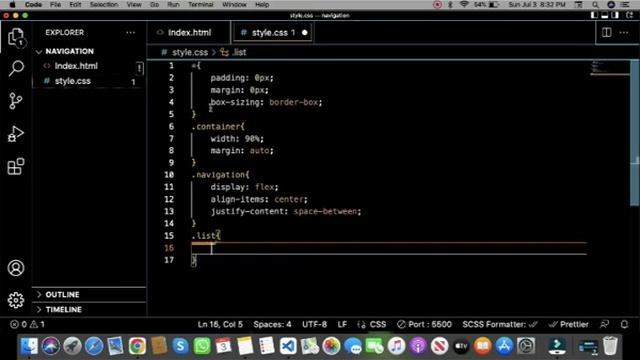Place cursor on line 16 in editor
The width and height of the screenshot is (640, 360).
coord(389,248)
